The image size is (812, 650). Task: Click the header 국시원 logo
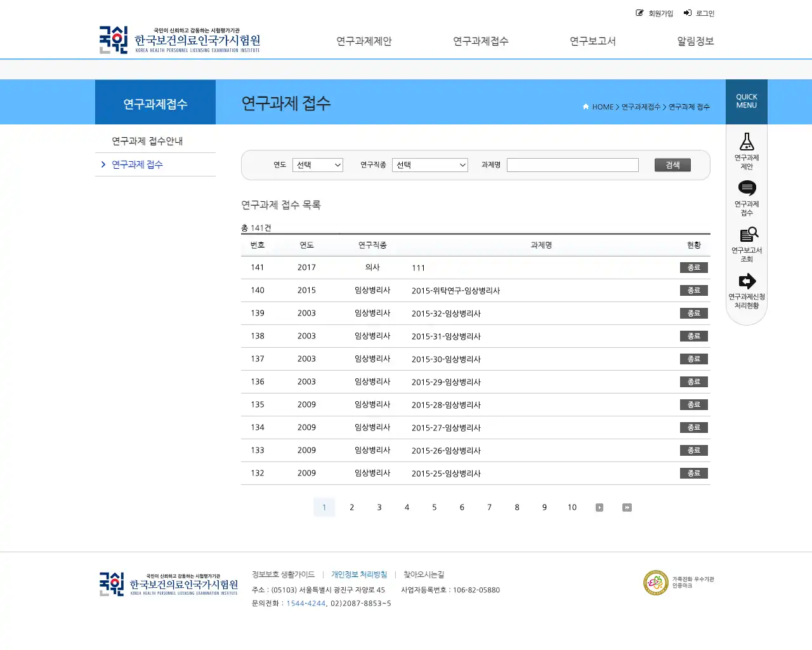[180, 40]
